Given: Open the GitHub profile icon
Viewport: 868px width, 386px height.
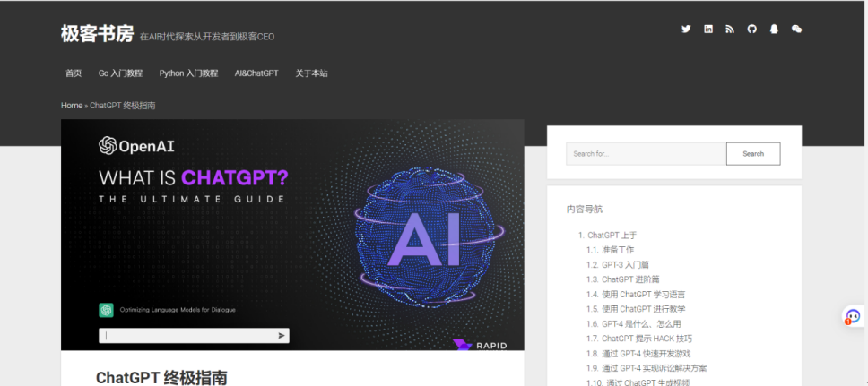Looking at the screenshot, I should point(751,30).
